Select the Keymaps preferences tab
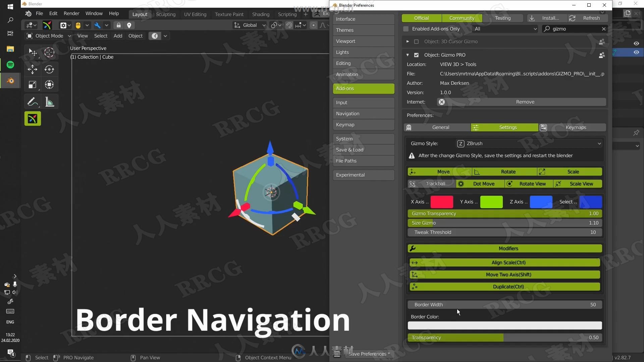 (576, 127)
